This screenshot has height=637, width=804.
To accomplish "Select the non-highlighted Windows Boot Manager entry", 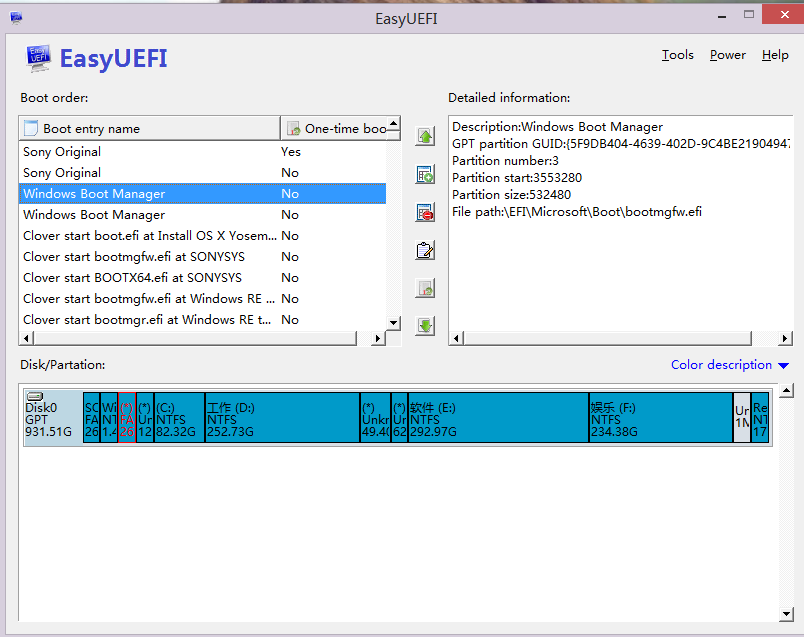I will [203, 215].
